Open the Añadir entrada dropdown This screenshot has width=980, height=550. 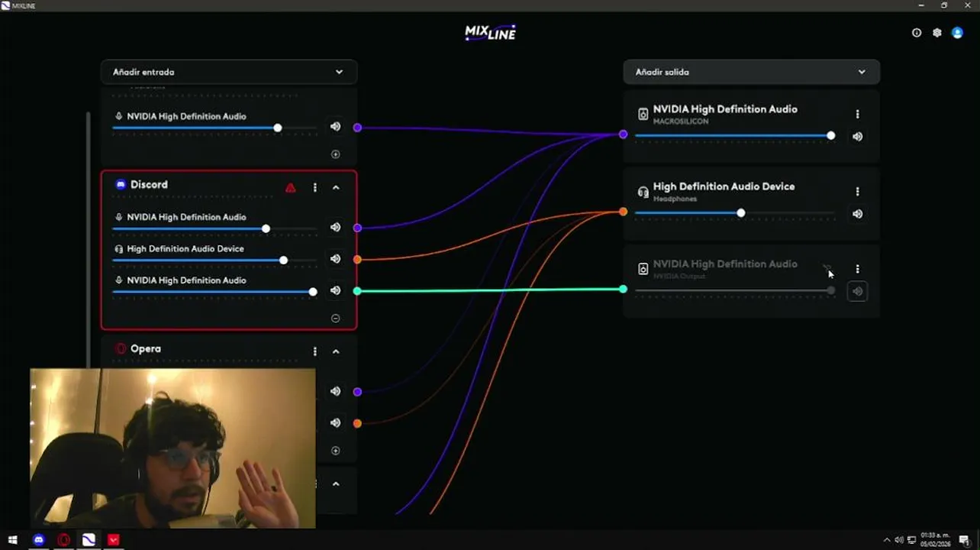[x=229, y=72]
